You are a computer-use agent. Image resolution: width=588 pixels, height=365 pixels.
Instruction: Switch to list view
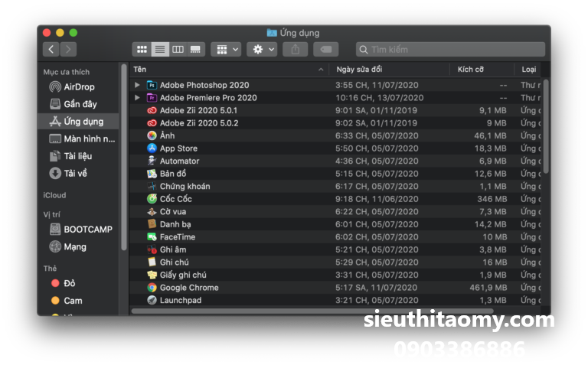coord(160,49)
